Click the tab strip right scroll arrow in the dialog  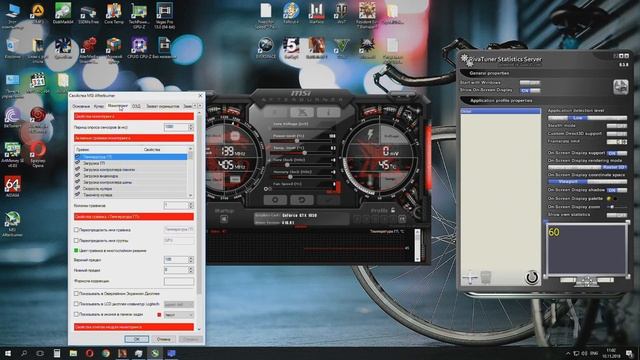200,106
